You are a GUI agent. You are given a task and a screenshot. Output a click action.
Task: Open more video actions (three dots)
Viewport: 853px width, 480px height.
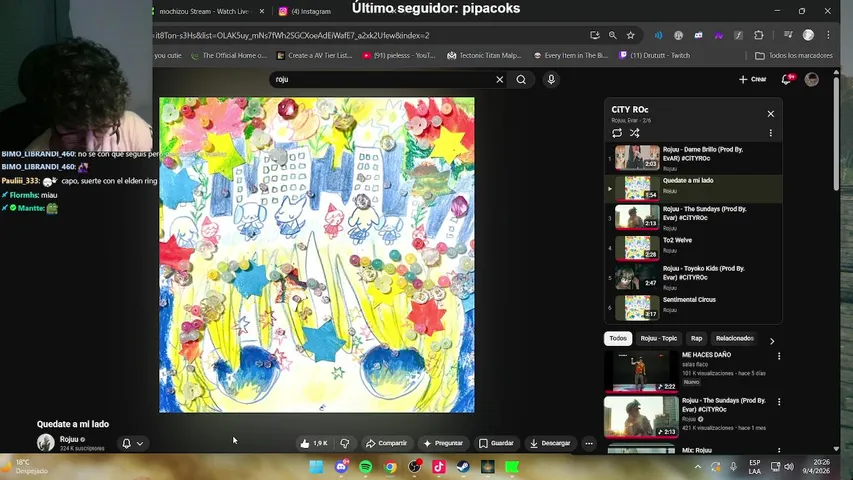[589, 444]
